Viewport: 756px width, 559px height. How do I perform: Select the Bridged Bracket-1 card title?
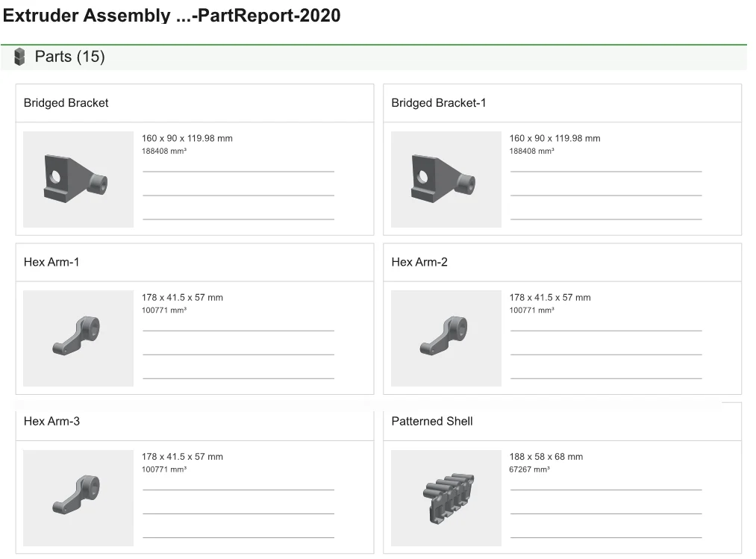click(438, 103)
